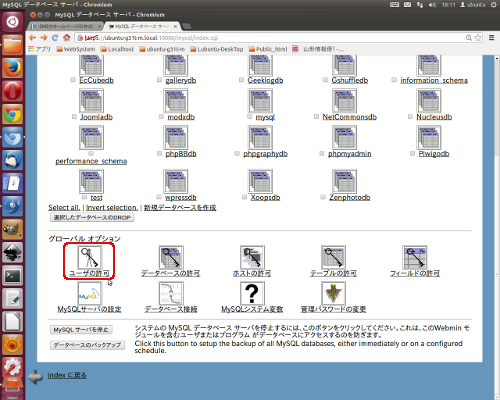Screen dimensions: 500x400
Task: Click the データベースのバックアップ button
Action: tap(87, 345)
